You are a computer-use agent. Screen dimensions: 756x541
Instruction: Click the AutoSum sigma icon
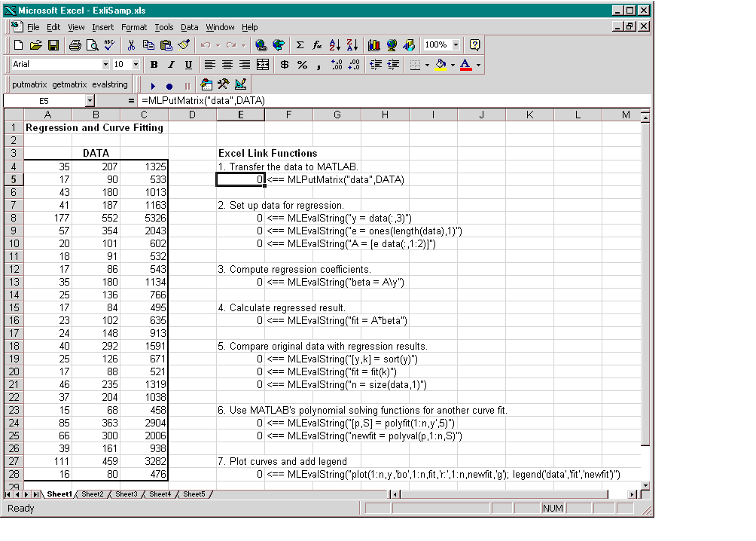tap(300, 45)
